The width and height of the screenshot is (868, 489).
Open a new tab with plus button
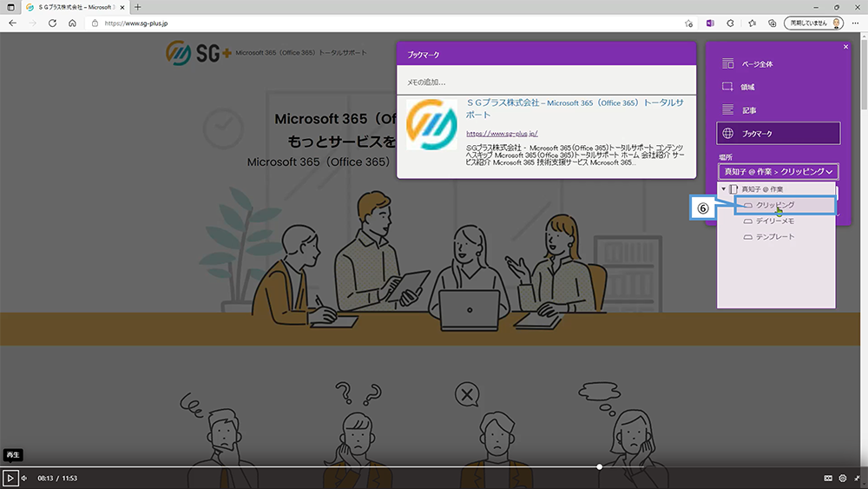[138, 7]
